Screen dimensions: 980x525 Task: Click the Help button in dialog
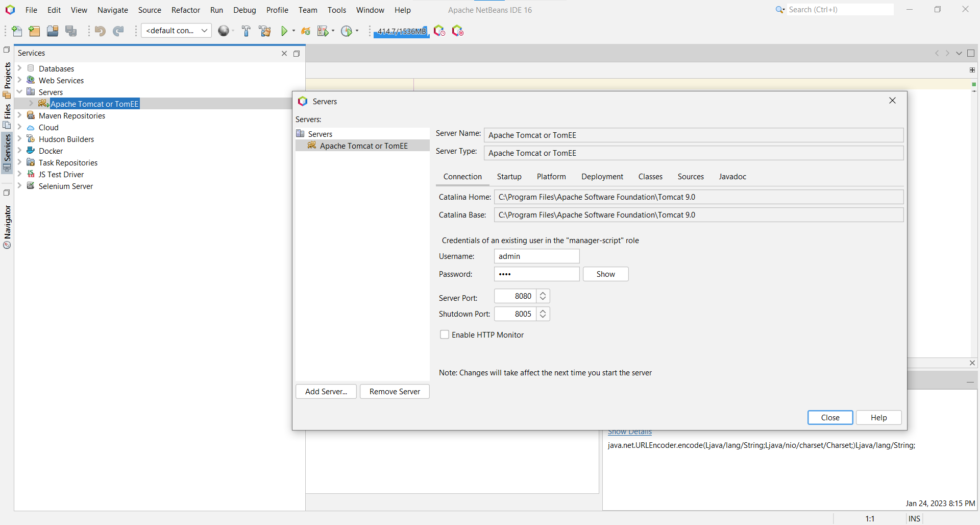tap(878, 418)
